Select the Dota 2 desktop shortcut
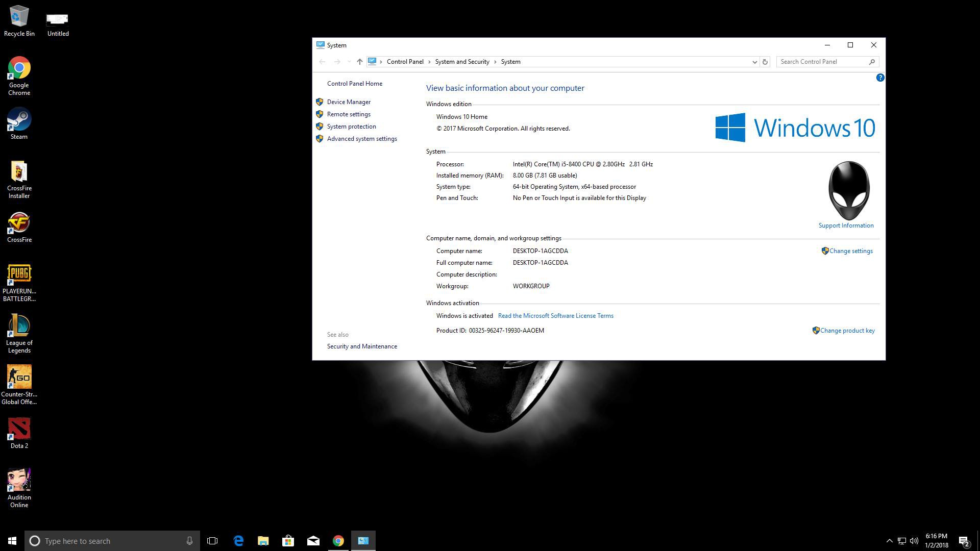Screen dimensions: 980x551 point(19,434)
